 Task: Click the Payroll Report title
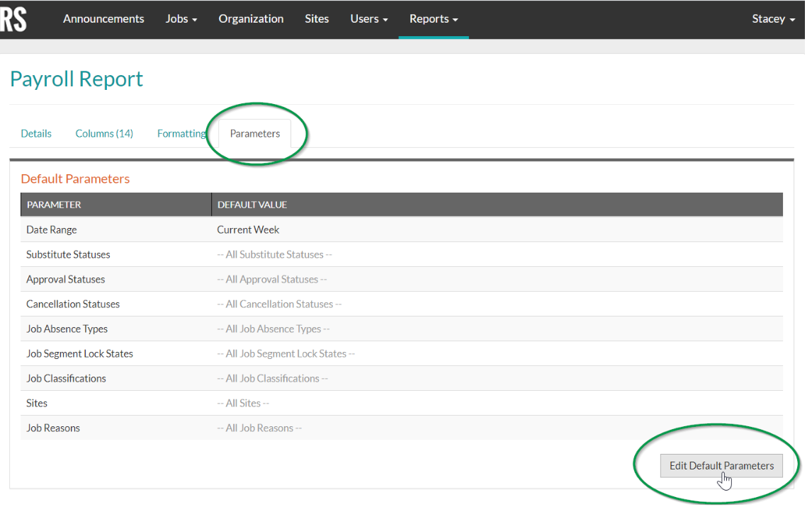click(77, 79)
